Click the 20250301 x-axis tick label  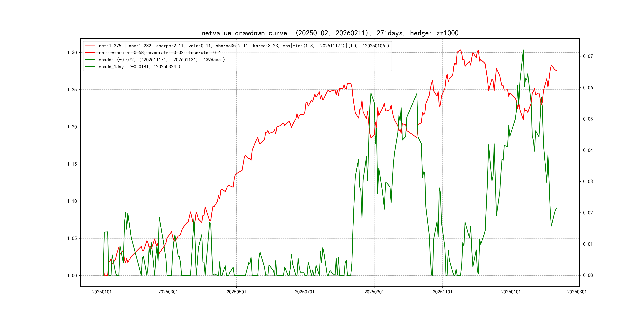tap(168, 292)
